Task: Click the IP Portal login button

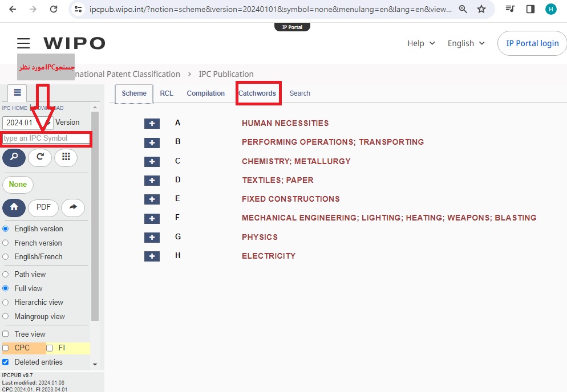Action: (x=532, y=43)
